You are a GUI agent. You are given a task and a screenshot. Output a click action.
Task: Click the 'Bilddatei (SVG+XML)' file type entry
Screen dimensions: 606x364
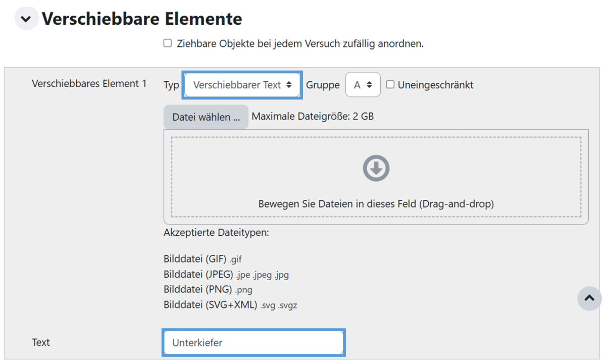tap(230, 305)
